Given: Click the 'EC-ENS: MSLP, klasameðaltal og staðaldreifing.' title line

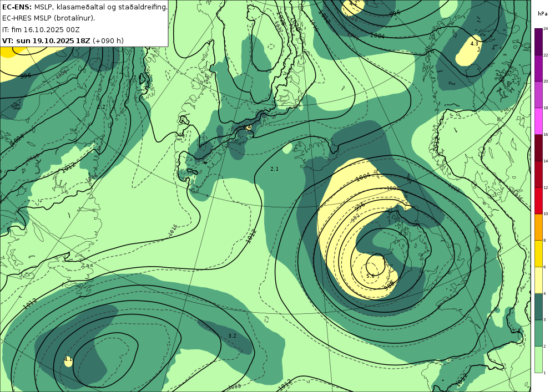Looking at the screenshot, I should click(x=84, y=7).
